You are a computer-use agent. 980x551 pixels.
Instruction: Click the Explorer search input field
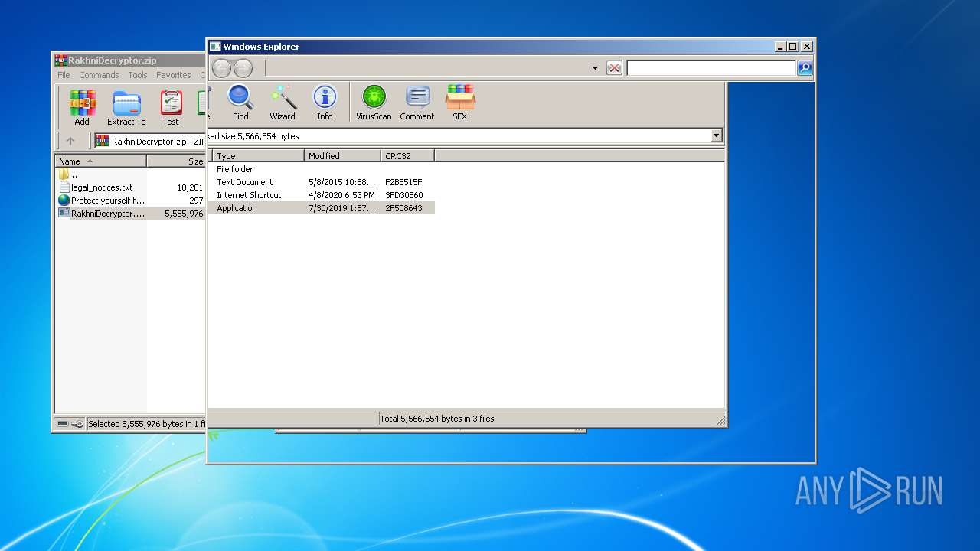711,68
